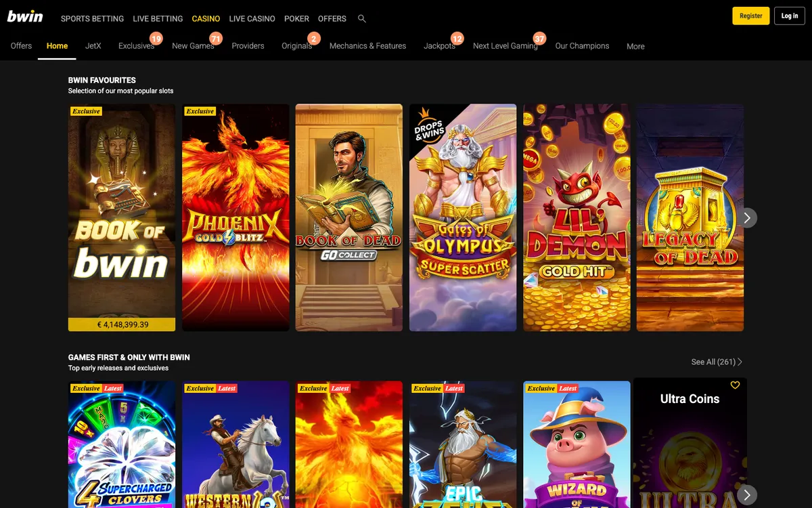Open Live Betting section

(x=158, y=19)
